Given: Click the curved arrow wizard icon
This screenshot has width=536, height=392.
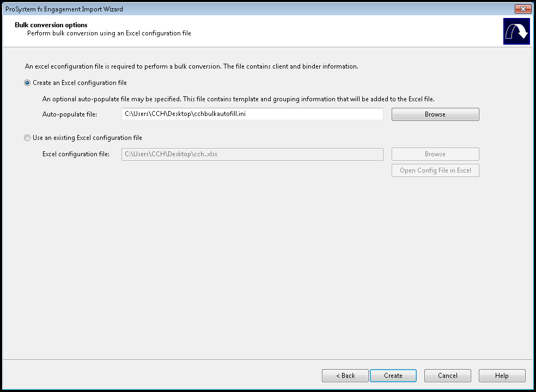Looking at the screenshot, I should 516,32.
